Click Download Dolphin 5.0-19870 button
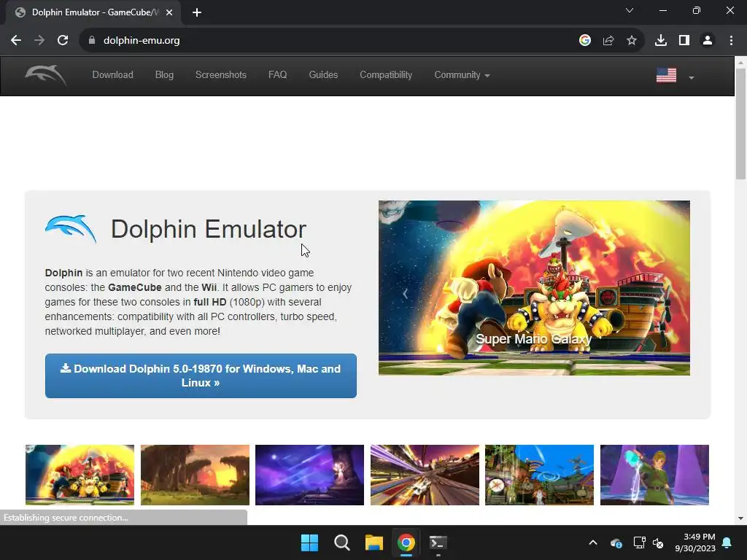 click(201, 376)
